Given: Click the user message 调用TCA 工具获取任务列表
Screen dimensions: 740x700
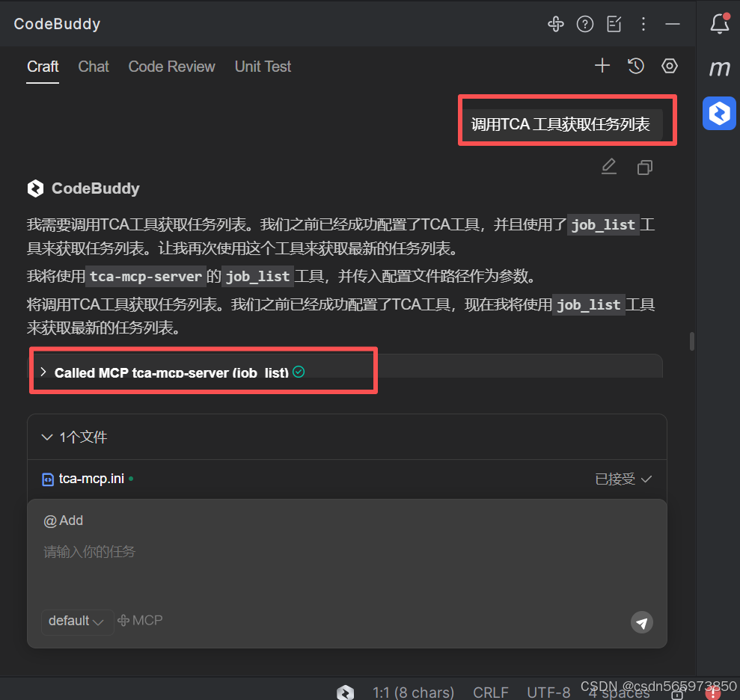Looking at the screenshot, I should (560, 125).
